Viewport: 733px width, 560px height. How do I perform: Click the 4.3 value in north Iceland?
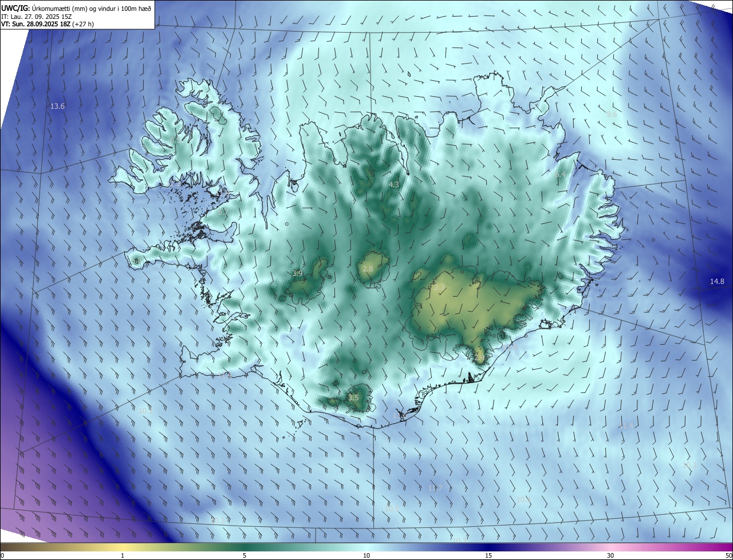pos(394,184)
